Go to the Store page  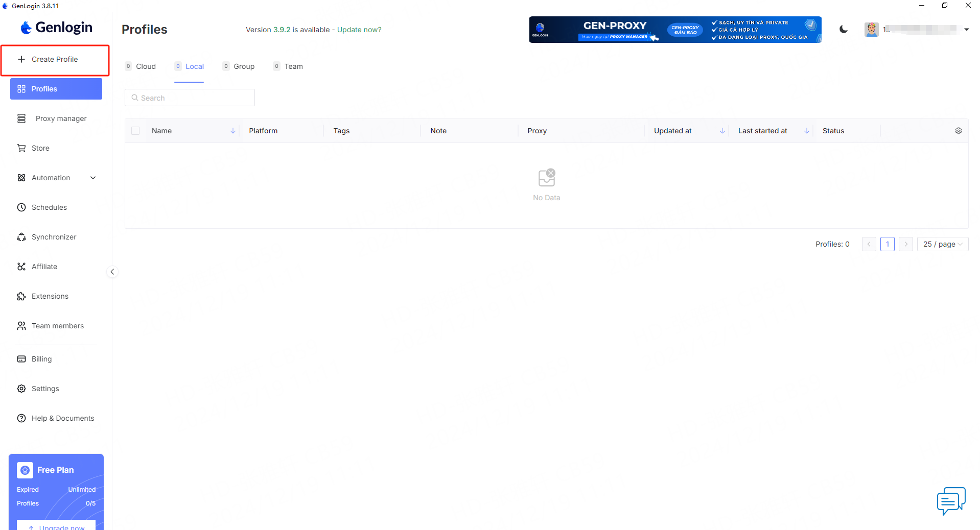pyautogui.click(x=40, y=148)
